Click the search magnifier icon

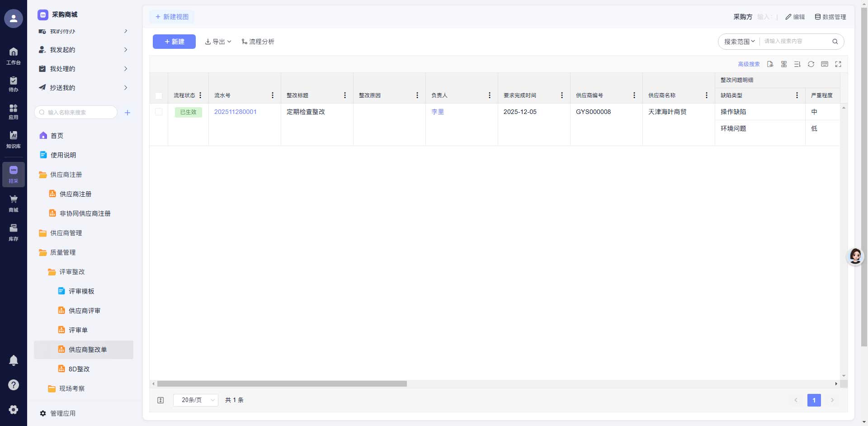[835, 42]
